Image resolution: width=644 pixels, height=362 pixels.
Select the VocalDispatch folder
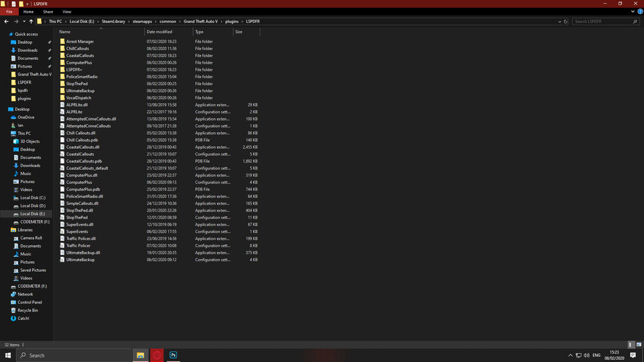(79, 98)
